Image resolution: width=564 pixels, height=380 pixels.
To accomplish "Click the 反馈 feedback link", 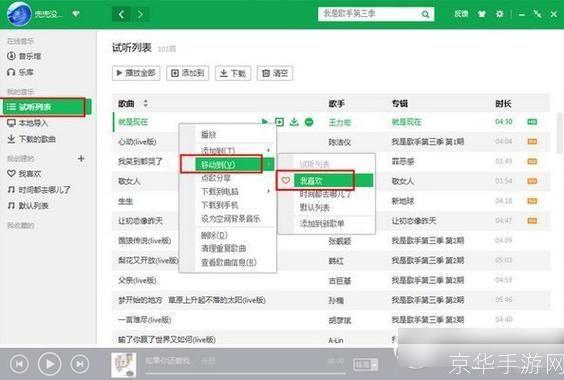I will [461, 14].
